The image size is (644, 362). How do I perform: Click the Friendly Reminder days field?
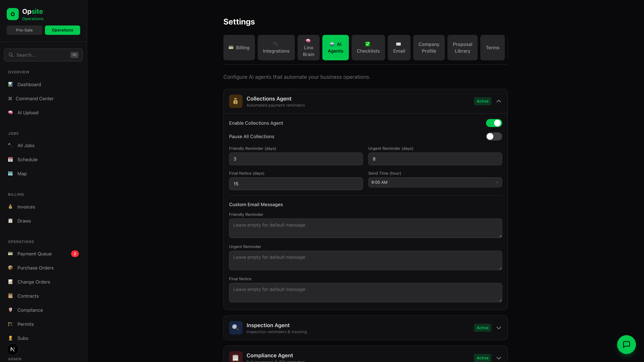[x=296, y=159]
